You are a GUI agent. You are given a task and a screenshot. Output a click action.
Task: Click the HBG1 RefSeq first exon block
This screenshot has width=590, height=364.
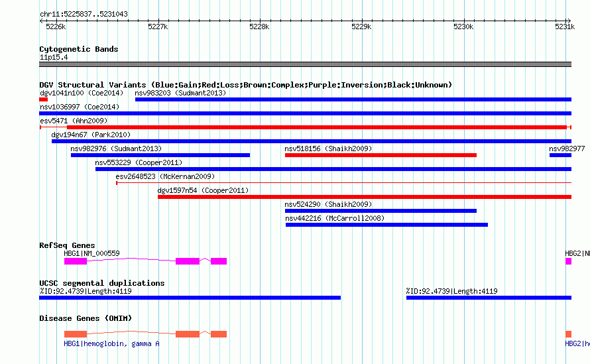[76, 261]
